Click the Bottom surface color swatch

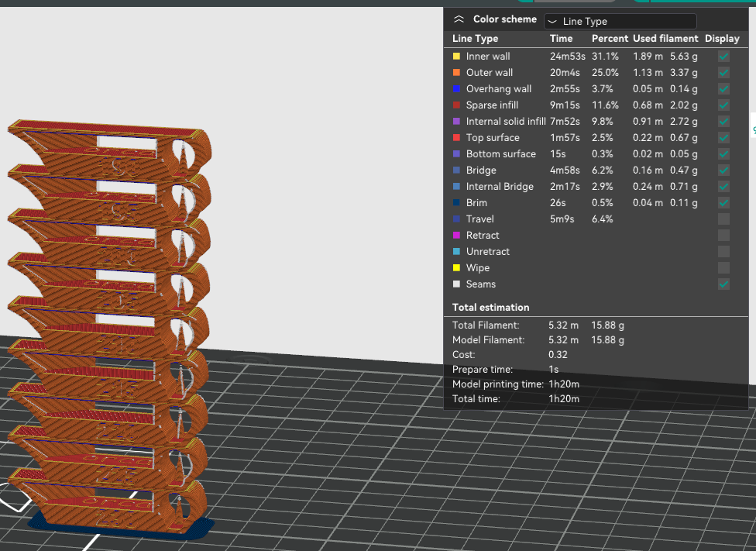[x=456, y=154]
